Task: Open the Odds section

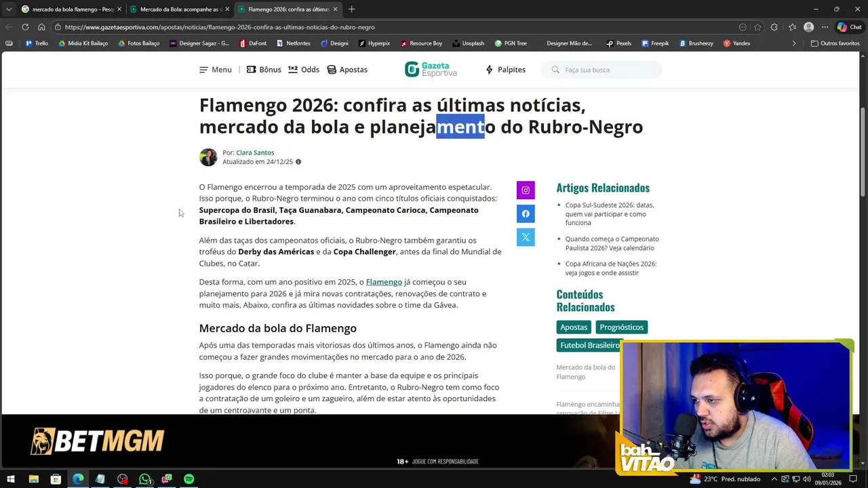Action: tap(304, 70)
